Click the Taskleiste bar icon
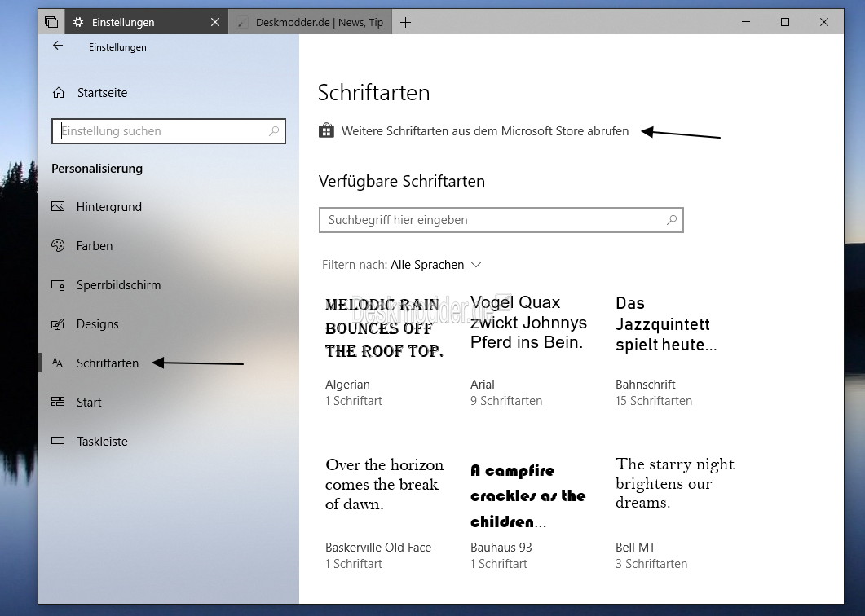The width and height of the screenshot is (865, 616). click(58, 442)
